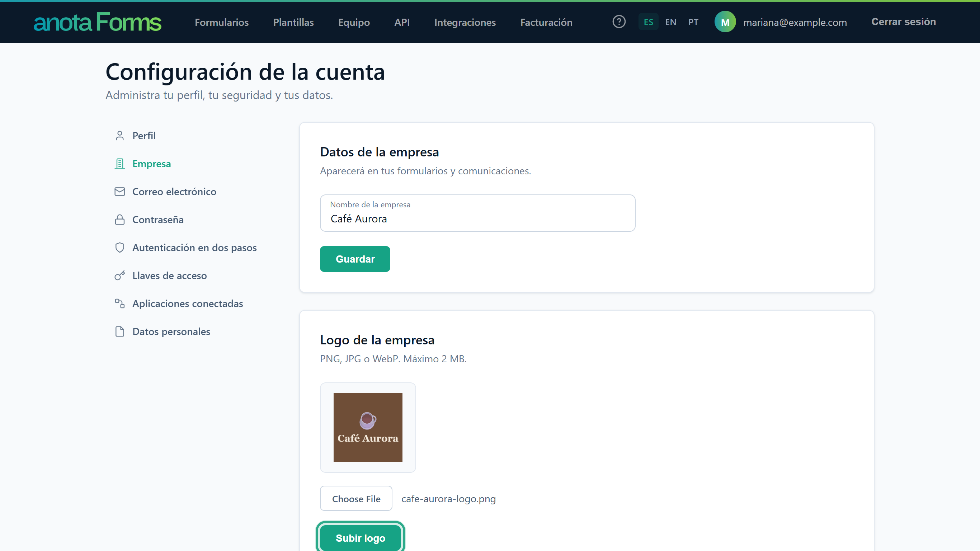Click the Datos de la empresa heading
Viewport: 980px width, 551px height.
[x=379, y=152]
